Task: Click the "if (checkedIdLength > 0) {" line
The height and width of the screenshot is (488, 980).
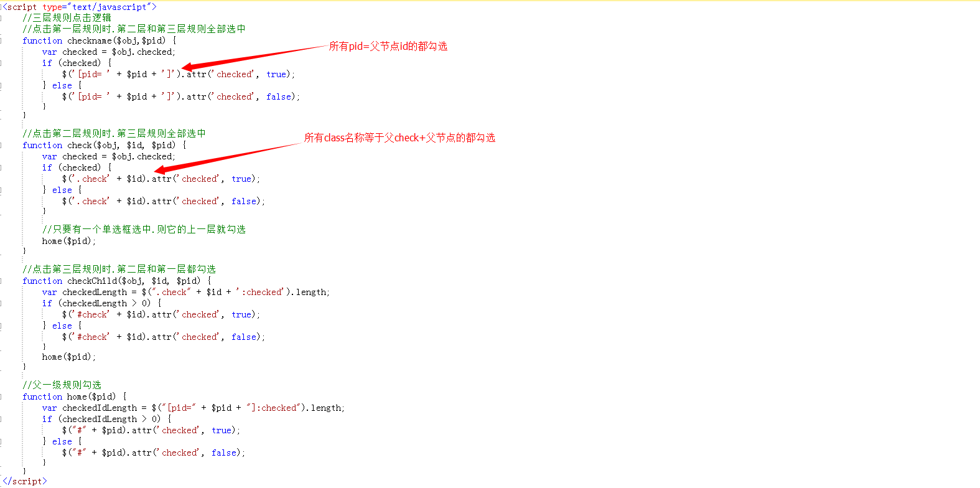Action: pyautogui.click(x=107, y=419)
